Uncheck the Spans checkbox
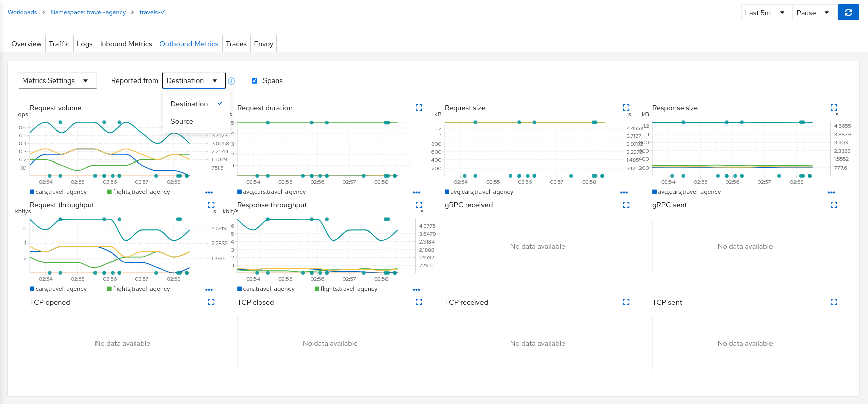868x404 pixels. click(254, 80)
